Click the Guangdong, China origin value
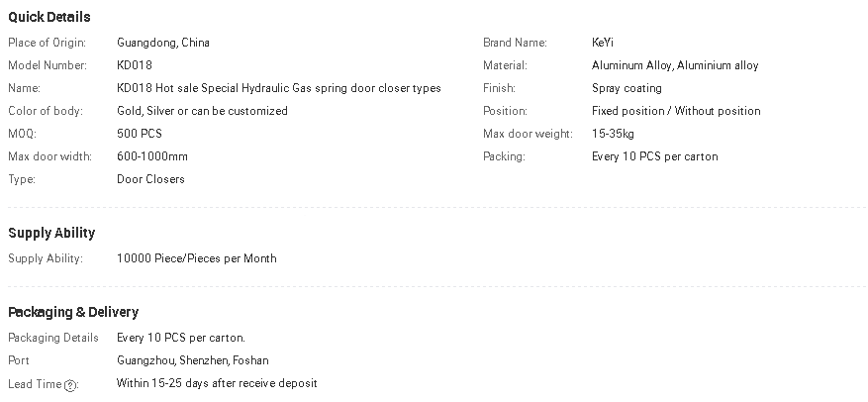Image resolution: width=868 pixels, height=402 pixels. 163,43
